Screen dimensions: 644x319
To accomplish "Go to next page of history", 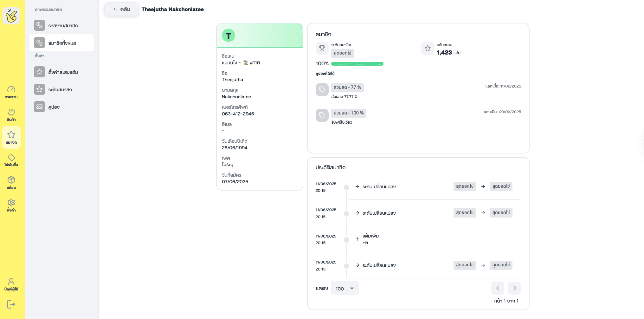I will point(514,288).
